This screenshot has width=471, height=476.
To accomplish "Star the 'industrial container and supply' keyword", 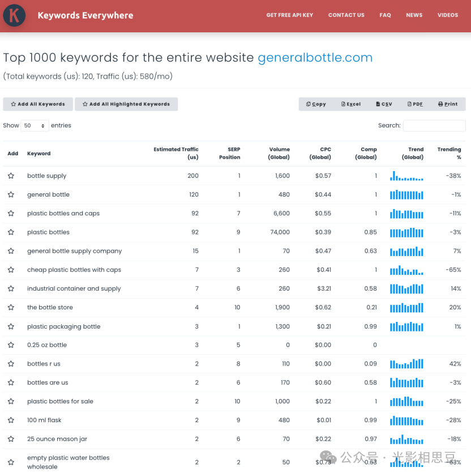I will [11, 288].
